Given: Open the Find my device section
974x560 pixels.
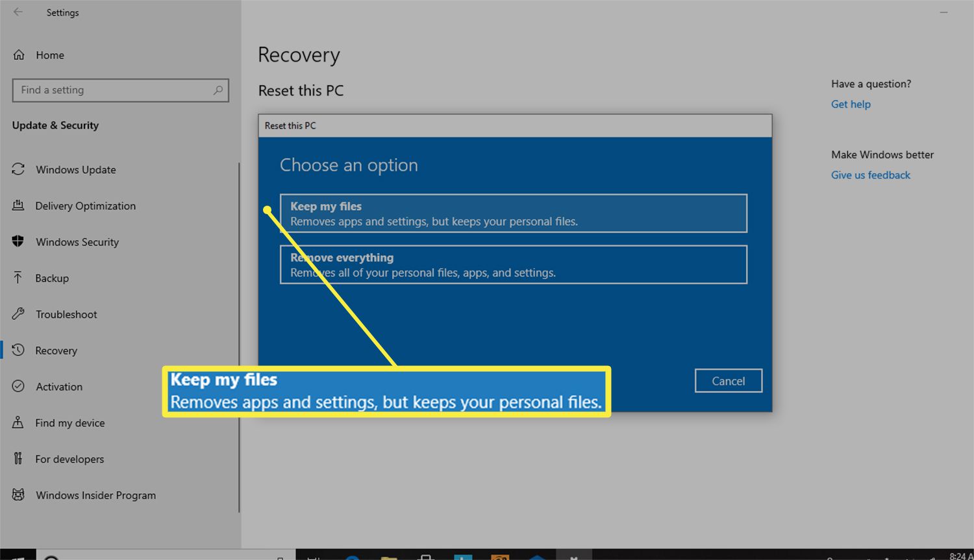Looking at the screenshot, I should pos(69,423).
